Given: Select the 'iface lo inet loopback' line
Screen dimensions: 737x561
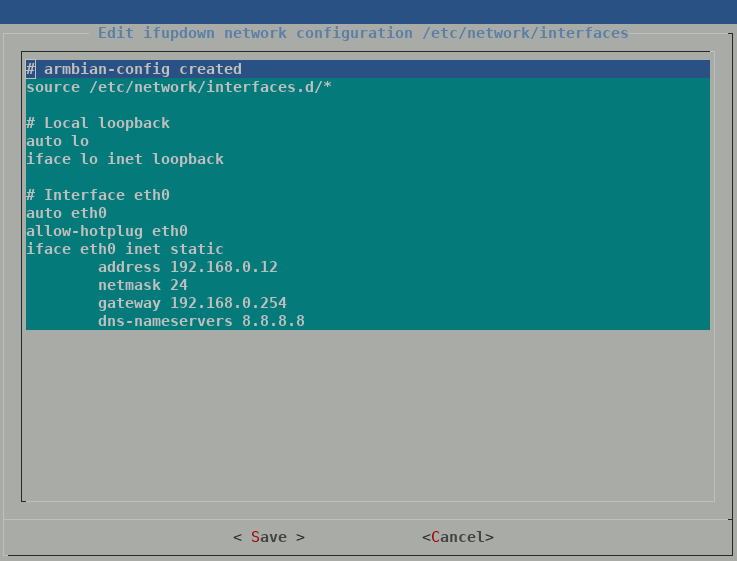Looking at the screenshot, I should pos(125,159).
